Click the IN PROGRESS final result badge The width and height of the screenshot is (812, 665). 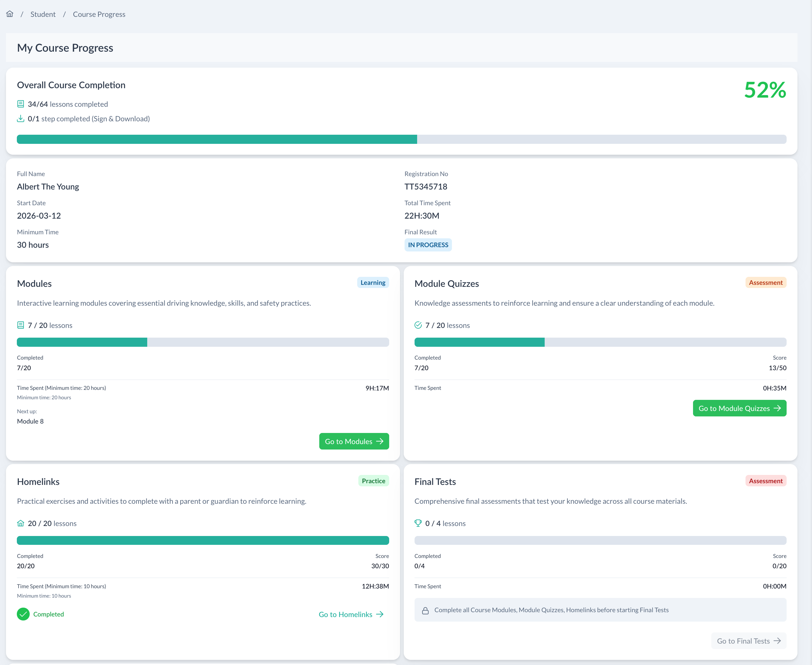tap(428, 245)
